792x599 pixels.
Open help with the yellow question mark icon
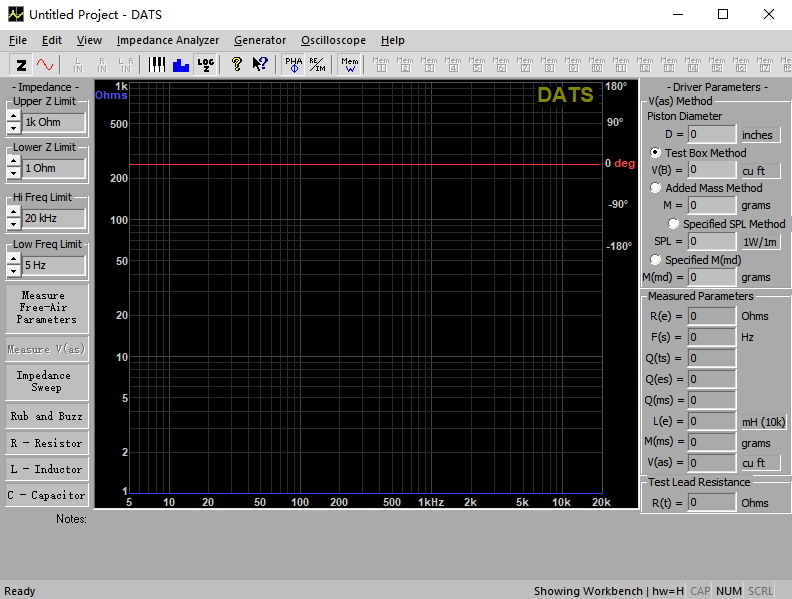pos(237,65)
